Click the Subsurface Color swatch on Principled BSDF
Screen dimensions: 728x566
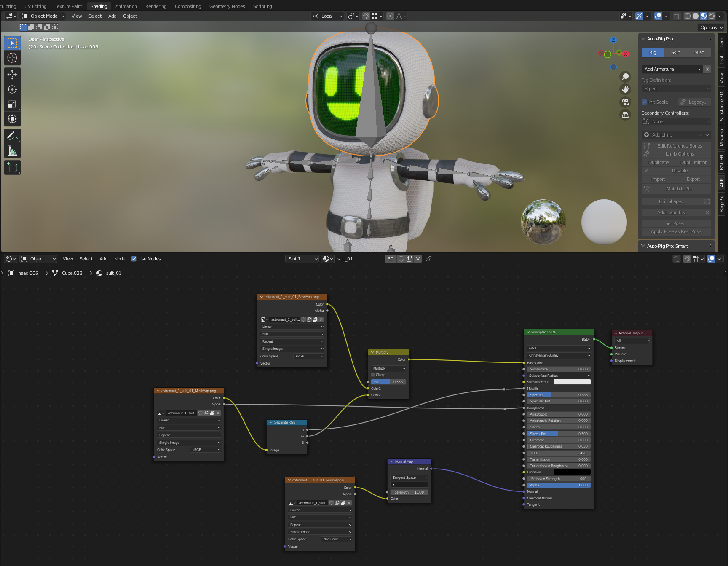coord(572,382)
